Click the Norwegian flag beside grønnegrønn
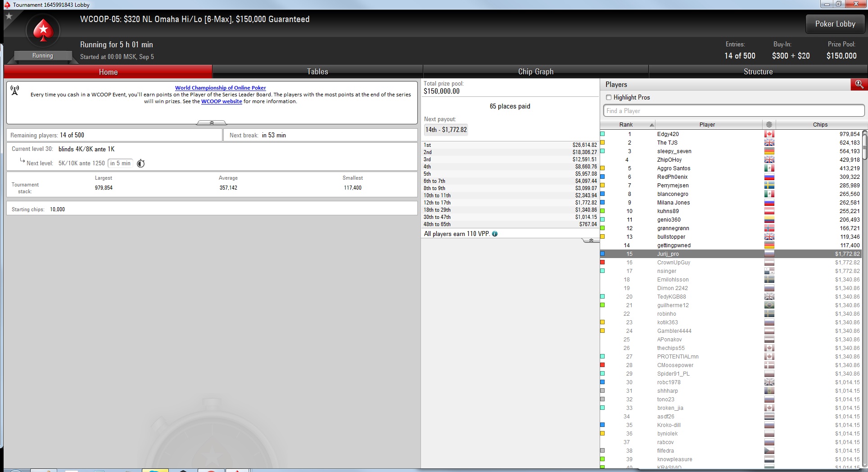Screen dimensions: 868x472 click(769, 228)
